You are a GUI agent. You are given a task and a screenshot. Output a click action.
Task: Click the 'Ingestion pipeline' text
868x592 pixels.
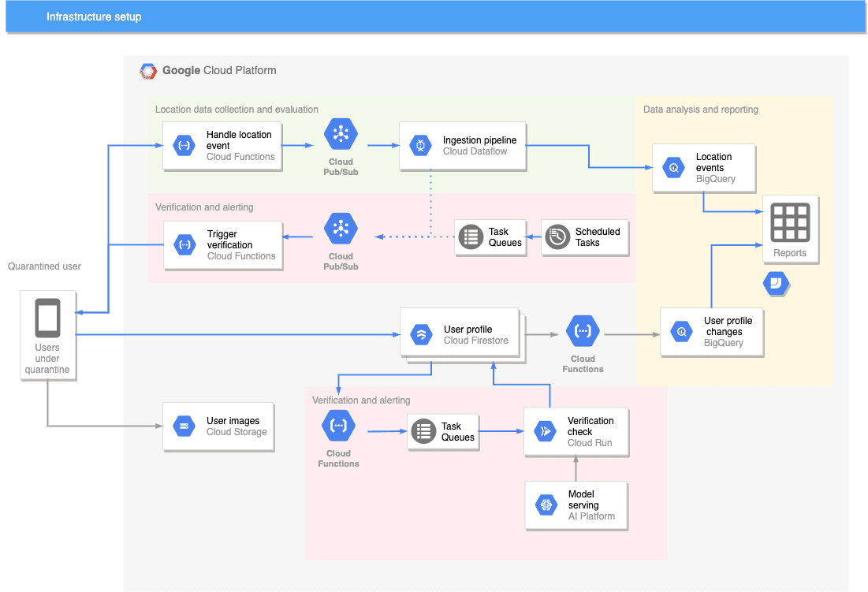[479, 140]
